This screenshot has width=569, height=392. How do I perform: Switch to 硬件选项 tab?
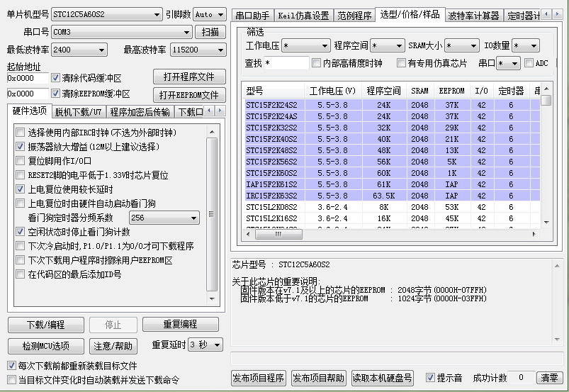click(x=29, y=111)
